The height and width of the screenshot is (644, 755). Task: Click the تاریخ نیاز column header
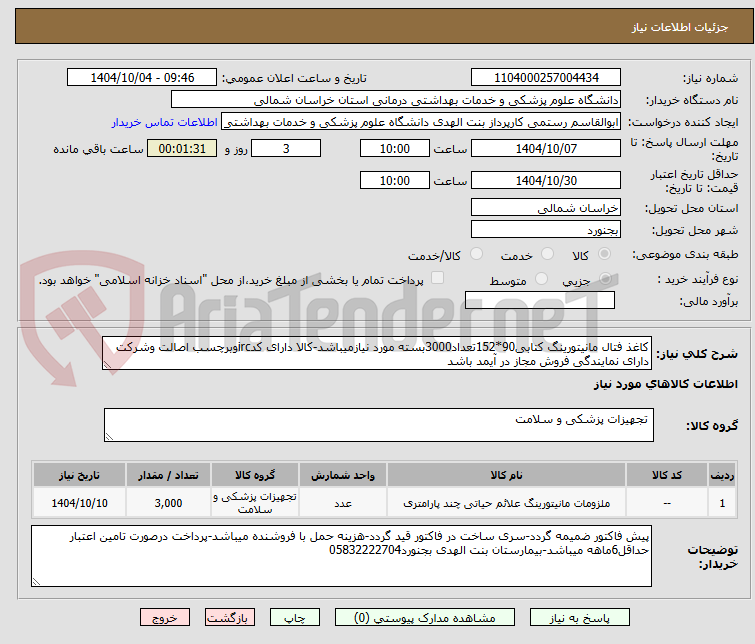[x=79, y=475]
